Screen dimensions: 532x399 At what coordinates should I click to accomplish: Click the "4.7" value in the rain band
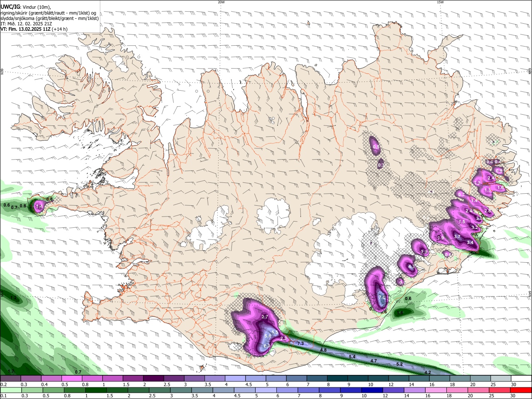373,361
